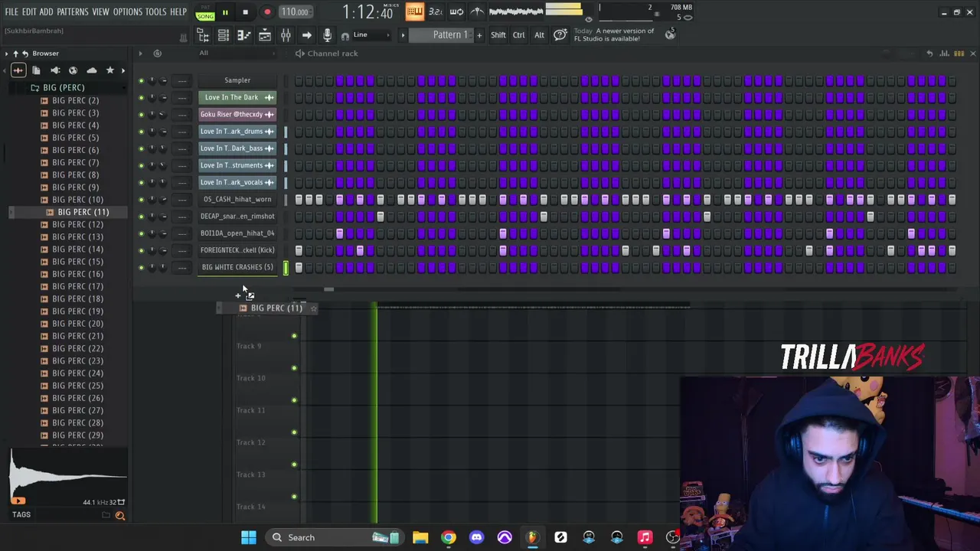980x551 pixels.
Task: Click the channel rack step/keys swap icon
Action: (959, 54)
